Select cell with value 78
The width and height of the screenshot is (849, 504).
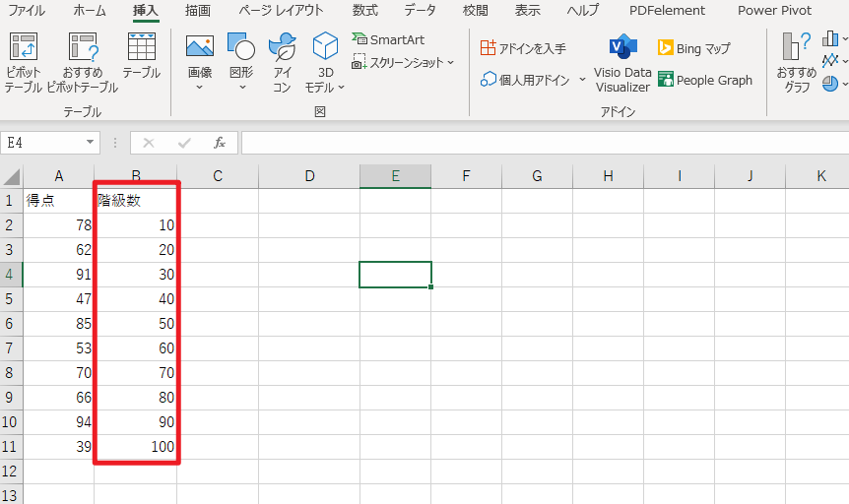(58, 225)
